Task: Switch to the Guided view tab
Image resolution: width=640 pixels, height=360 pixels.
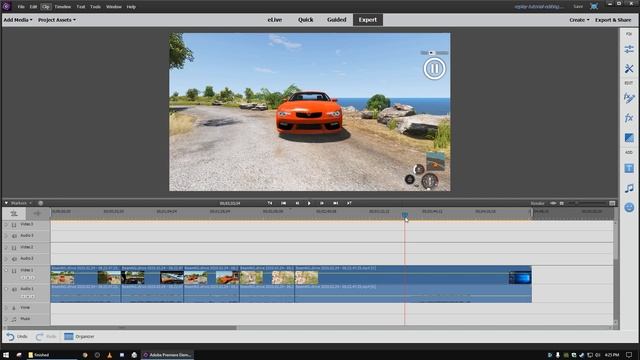Action: [x=336, y=20]
